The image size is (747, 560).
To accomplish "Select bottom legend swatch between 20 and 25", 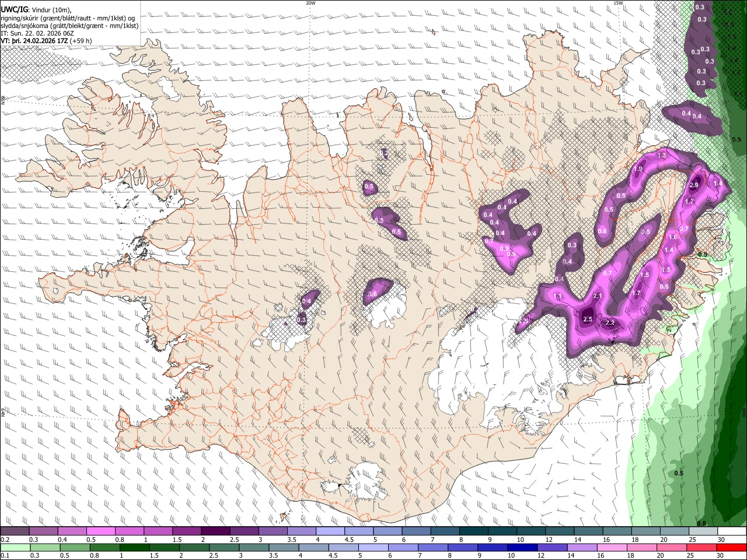I will click(672, 548).
